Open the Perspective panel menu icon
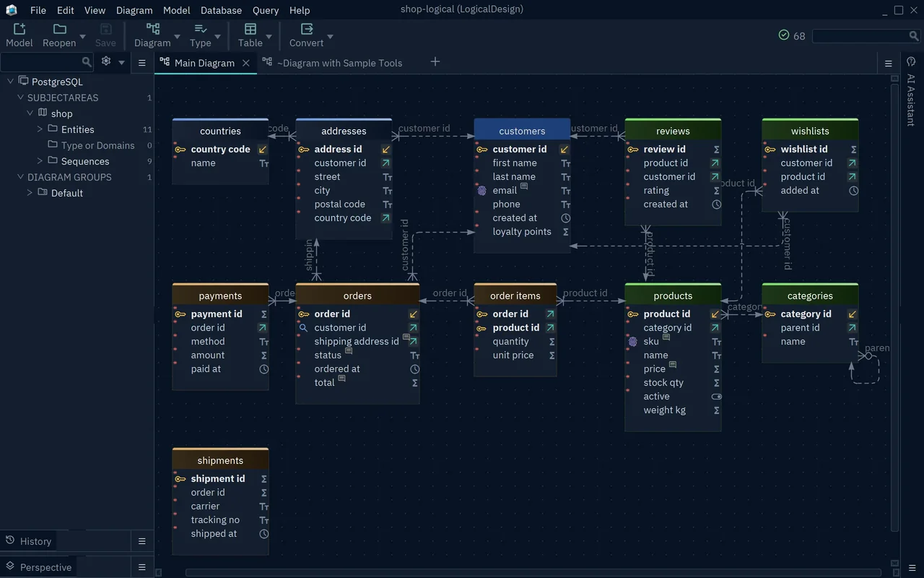The width and height of the screenshot is (924, 578). coord(142,567)
